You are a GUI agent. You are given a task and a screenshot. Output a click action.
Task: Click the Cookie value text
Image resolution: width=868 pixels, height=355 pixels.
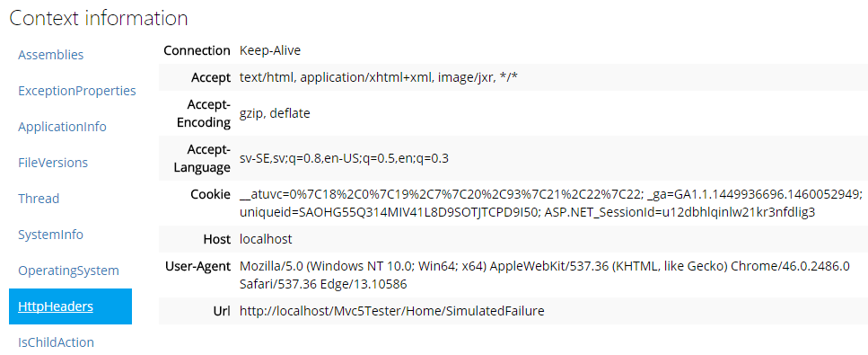pos(551,203)
